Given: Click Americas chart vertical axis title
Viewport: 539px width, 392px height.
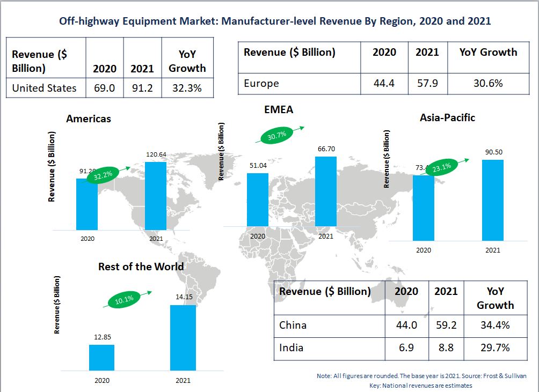Looking at the screenshot, I should 51,167.
